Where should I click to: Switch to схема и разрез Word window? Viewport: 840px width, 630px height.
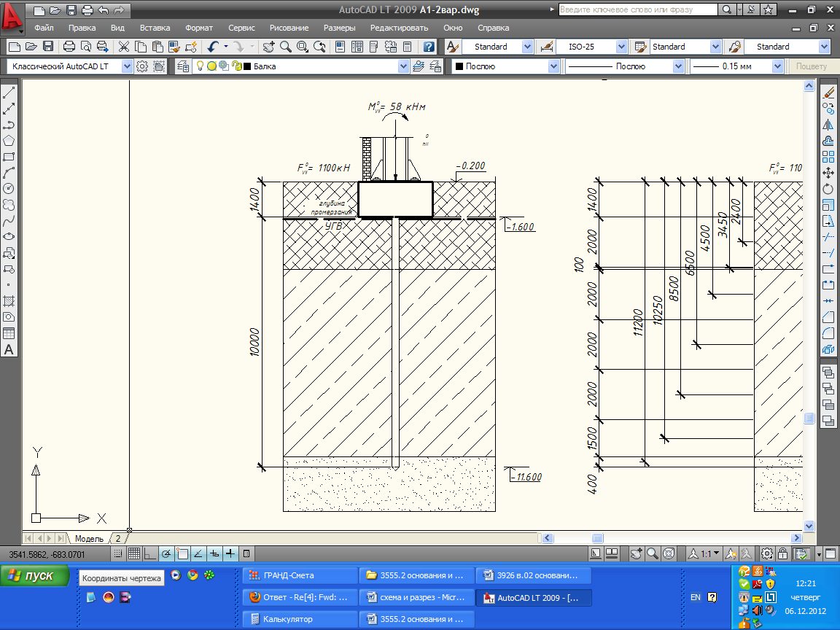[417, 597]
